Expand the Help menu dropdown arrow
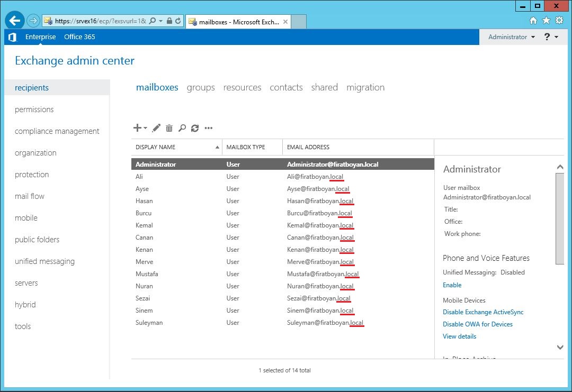 click(556, 37)
